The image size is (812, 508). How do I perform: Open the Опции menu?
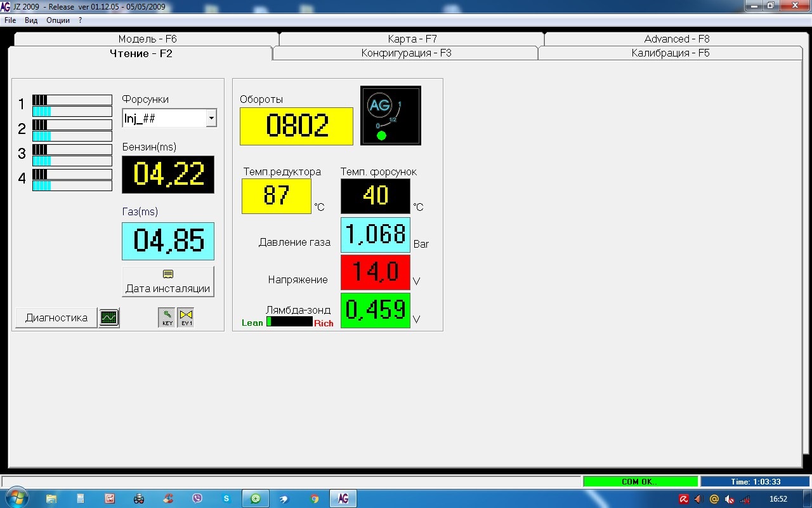click(58, 20)
